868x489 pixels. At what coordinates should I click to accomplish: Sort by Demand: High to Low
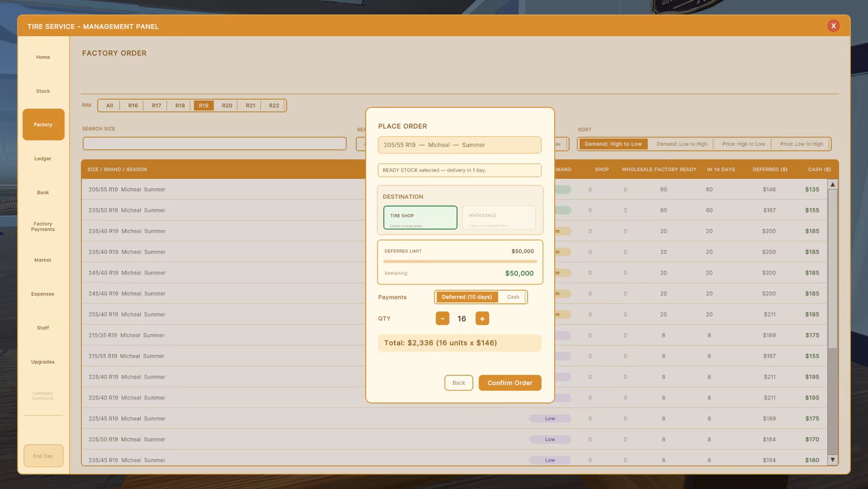613,144
